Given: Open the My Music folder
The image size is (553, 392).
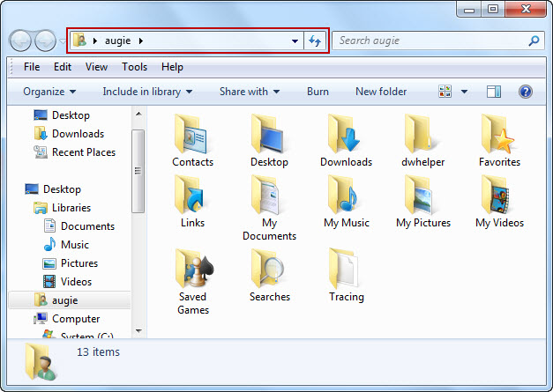Looking at the screenshot, I should pos(346,196).
